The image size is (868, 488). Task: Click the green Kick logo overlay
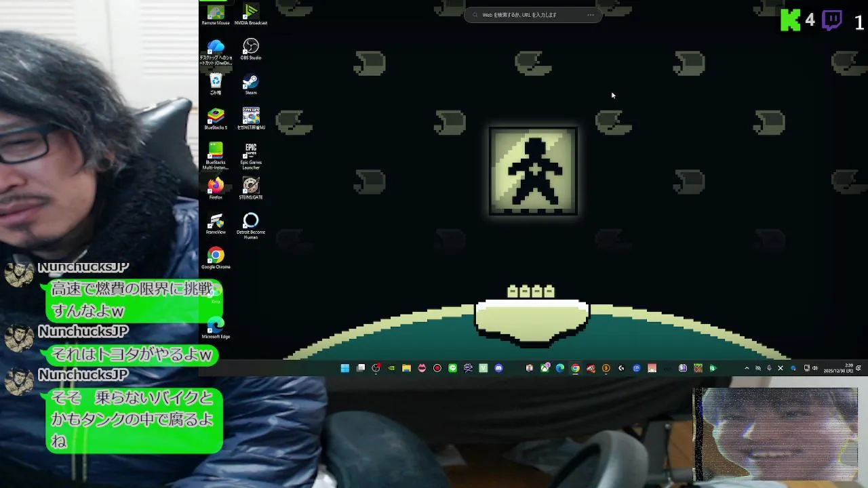click(791, 20)
